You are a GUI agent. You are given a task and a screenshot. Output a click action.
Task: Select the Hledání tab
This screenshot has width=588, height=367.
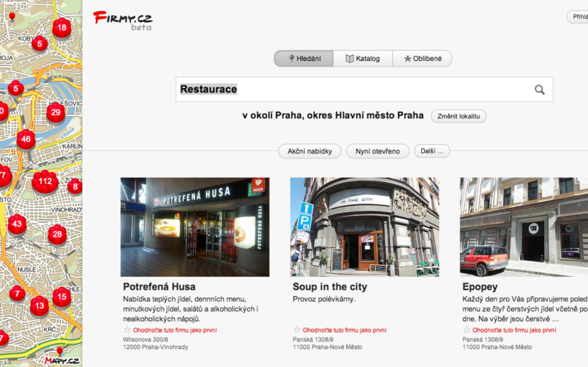point(304,59)
